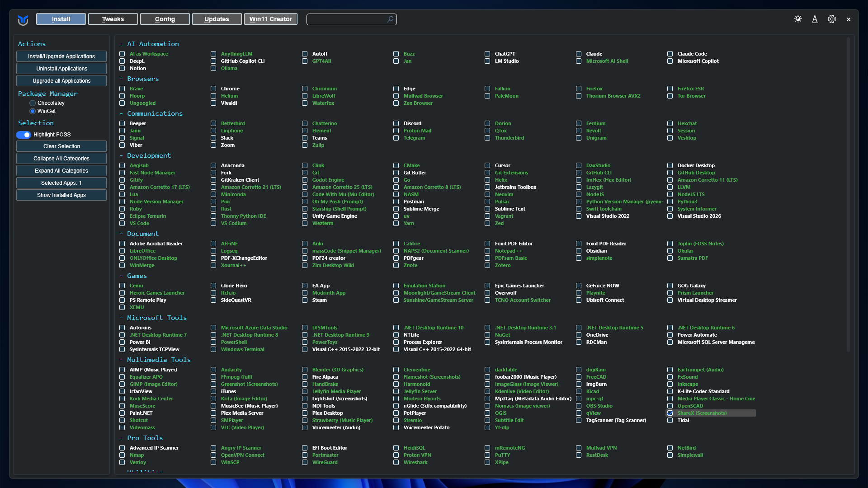868x488 pixels.
Task: Collapse the Document category
Action: click(139, 234)
